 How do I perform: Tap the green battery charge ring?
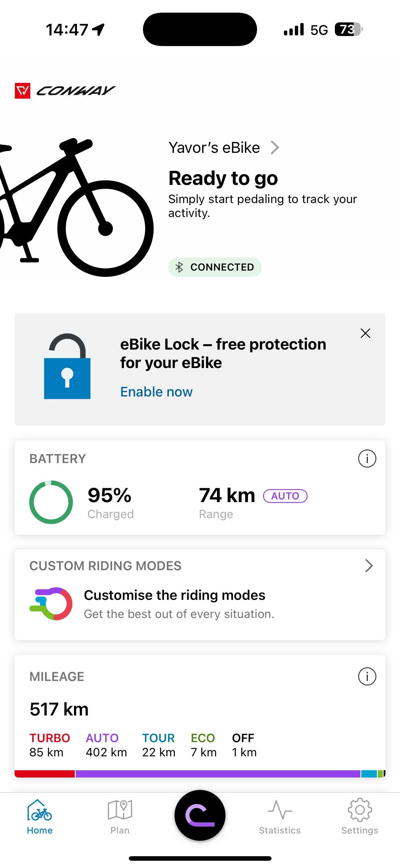coord(51,502)
